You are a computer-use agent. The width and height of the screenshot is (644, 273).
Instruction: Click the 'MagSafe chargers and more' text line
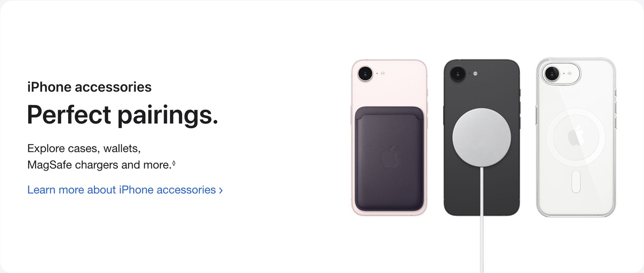point(100,165)
